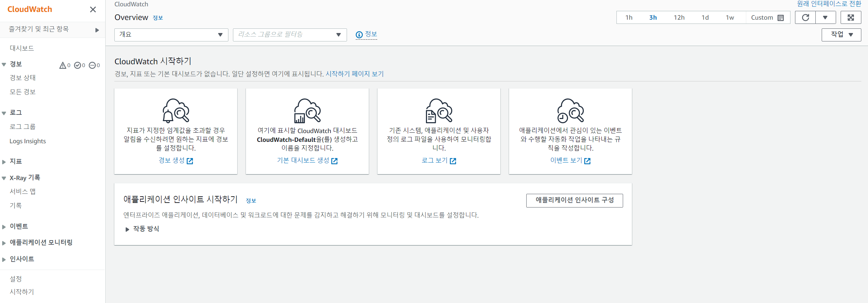This screenshot has width=868, height=303.
Task: Open Logs Insights in sidebar
Action: coord(28,141)
